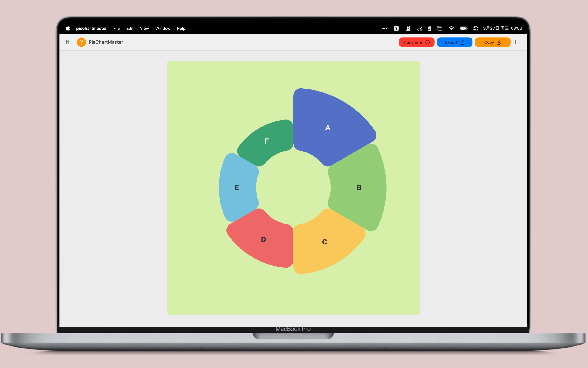The width and height of the screenshot is (588, 368).
Task: Select the dark green slice labeled F
Action: (266, 141)
